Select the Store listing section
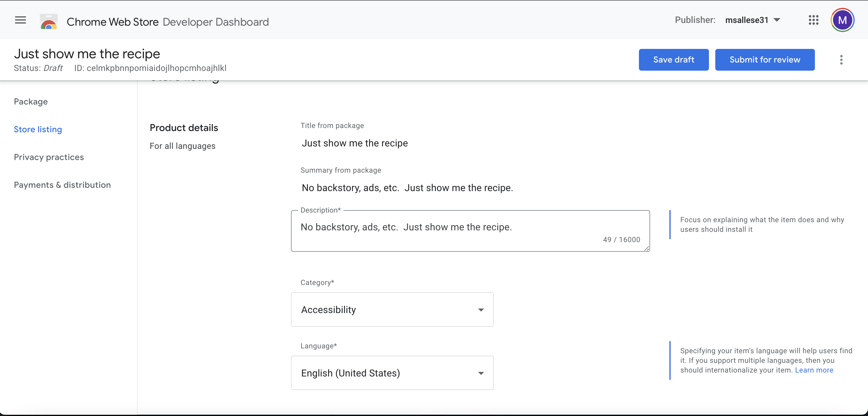The height and width of the screenshot is (416, 868). point(38,130)
